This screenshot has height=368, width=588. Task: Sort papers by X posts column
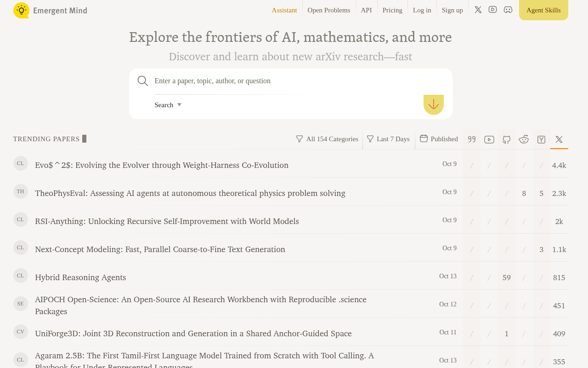[x=559, y=139]
